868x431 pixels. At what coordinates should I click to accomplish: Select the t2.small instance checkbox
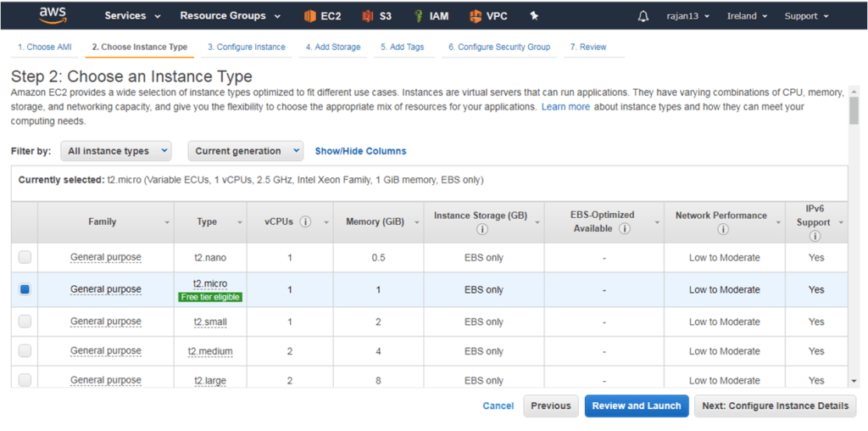(25, 322)
